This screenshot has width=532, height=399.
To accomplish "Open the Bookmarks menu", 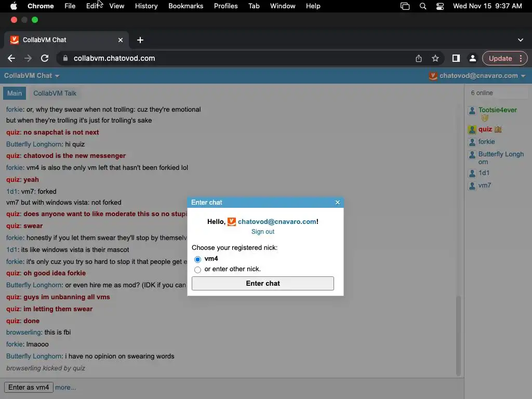I will pyautogui.click(x=185, y=6).
